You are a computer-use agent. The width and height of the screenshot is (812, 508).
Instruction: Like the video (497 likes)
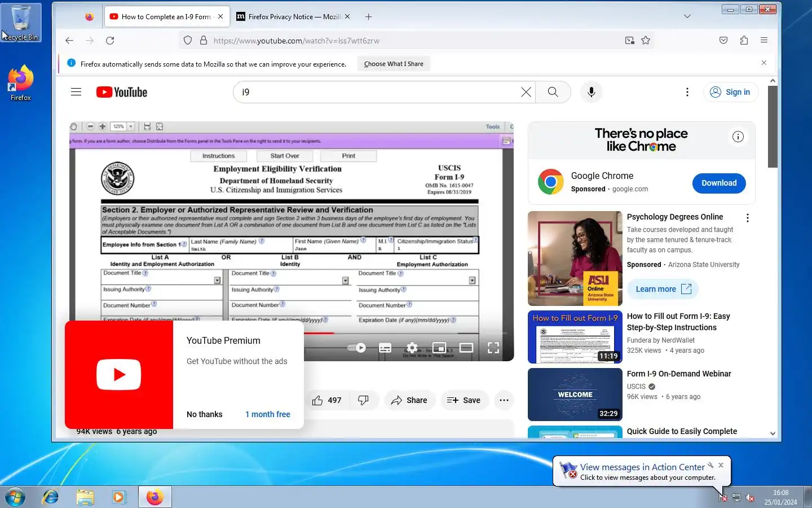[x=327, y=400]
